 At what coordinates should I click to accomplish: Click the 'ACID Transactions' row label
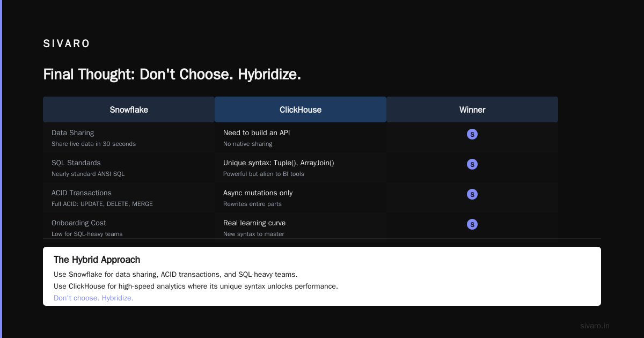(x=82, y=193)
